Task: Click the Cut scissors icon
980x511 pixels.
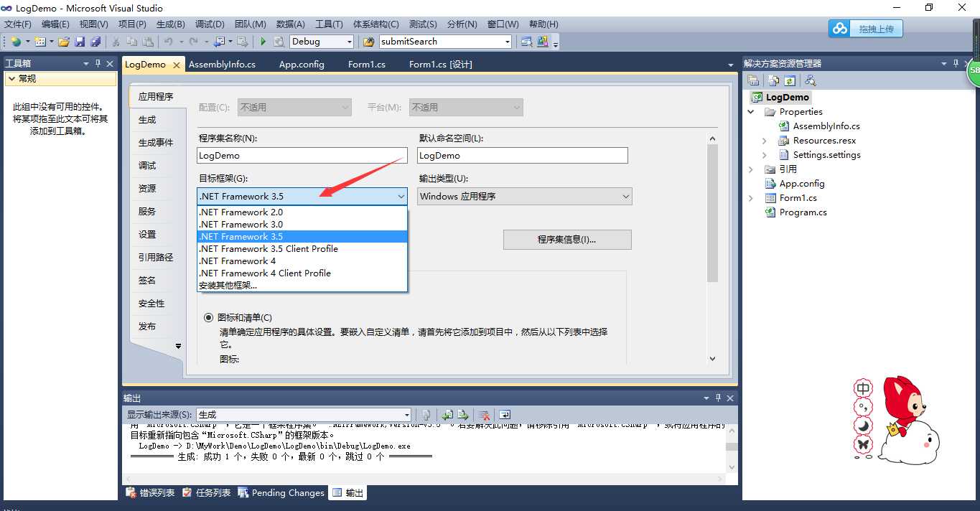Action: [x=116, y=42]
